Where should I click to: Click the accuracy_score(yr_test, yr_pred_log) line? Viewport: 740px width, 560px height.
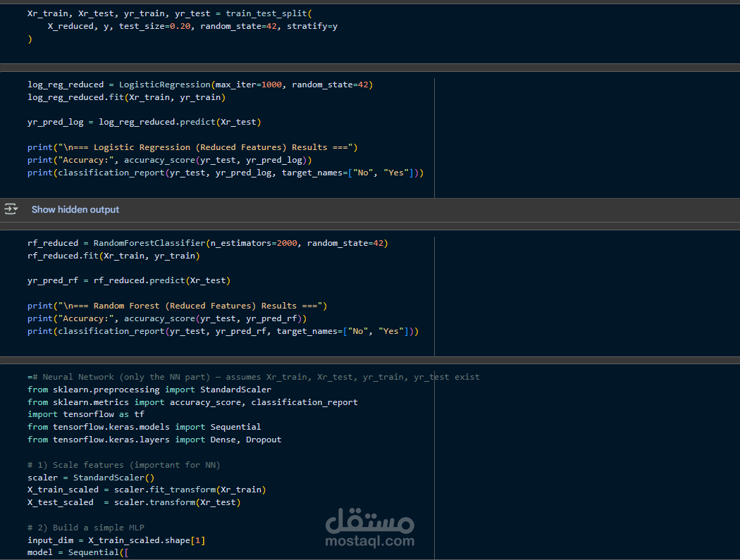169,160
